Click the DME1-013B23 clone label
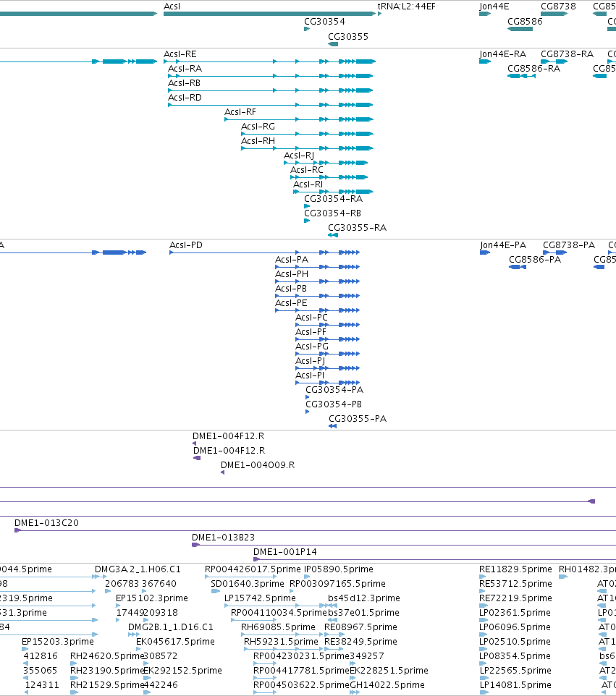Image resolution: width=616 pixels, height=696 pixels. pos(224,538)
